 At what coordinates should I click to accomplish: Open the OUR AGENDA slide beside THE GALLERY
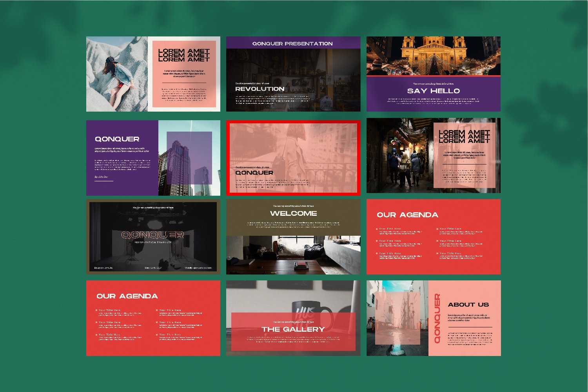coord(153,318)
